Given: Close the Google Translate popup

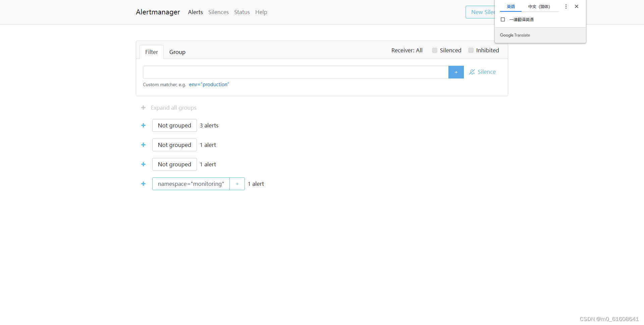Looking at the screenshot, I should click(x=577, y=7).
